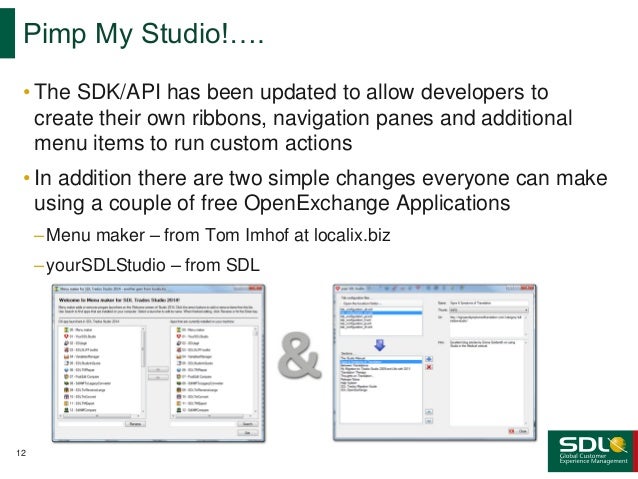This screenshot has width=638, height=479.
Task: Click SDLXliffCompare icon in Studio launchers list
Action: pyautogui.click(x=66, y=410)
